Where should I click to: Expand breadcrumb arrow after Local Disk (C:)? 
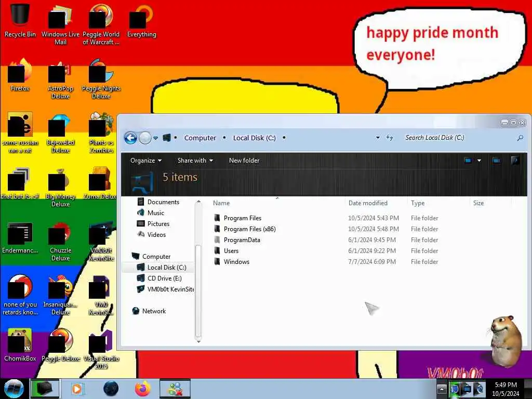[284, 138]
